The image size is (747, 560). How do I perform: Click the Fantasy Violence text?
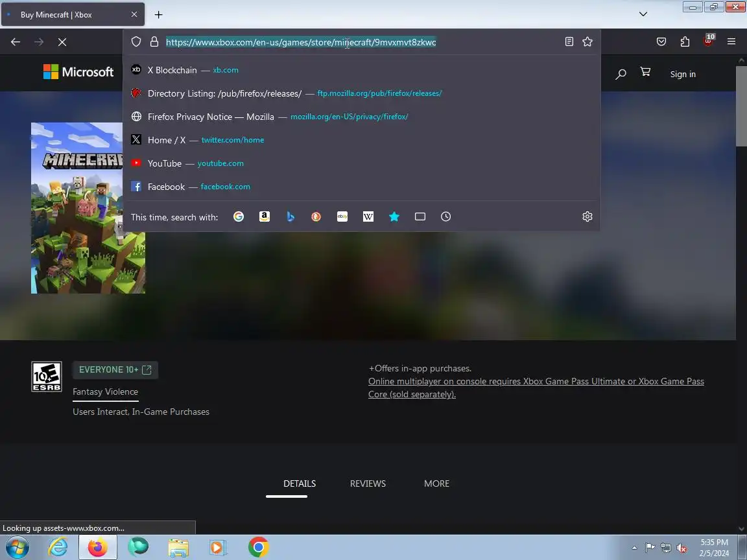(105, 392)
